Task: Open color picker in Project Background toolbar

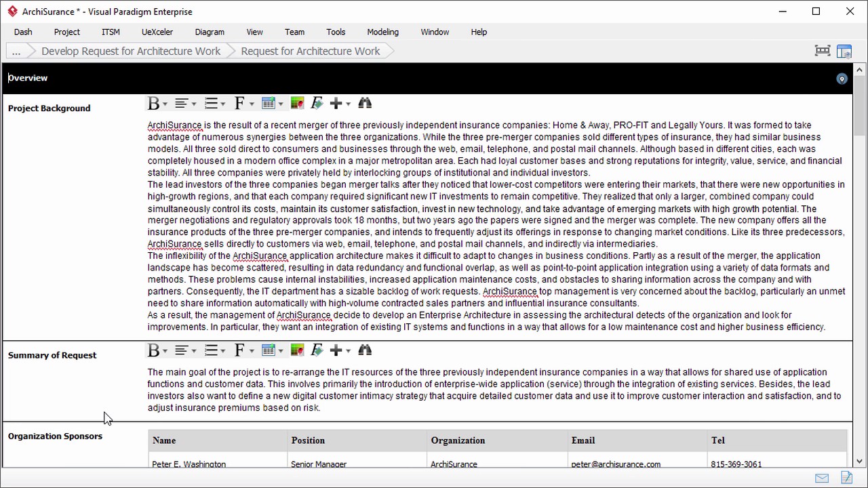Action: pyautogui.click(x=297, y=104)
